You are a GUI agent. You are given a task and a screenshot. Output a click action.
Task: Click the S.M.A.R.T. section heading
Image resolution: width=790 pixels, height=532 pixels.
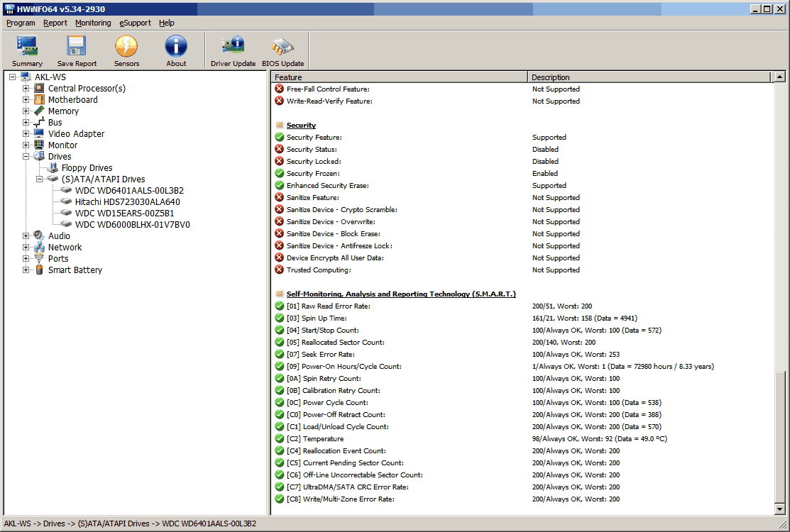(401, 294)
